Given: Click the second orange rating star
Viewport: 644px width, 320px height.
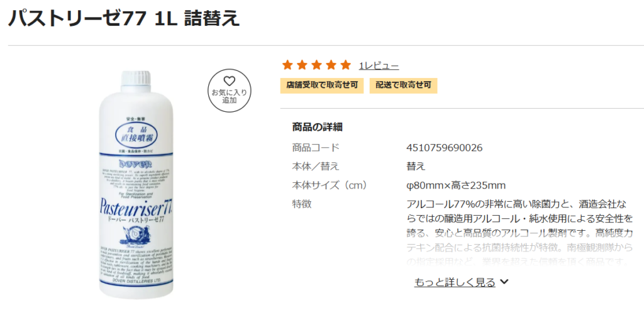Looking at the screenshot, I should (x=302, y=65).
